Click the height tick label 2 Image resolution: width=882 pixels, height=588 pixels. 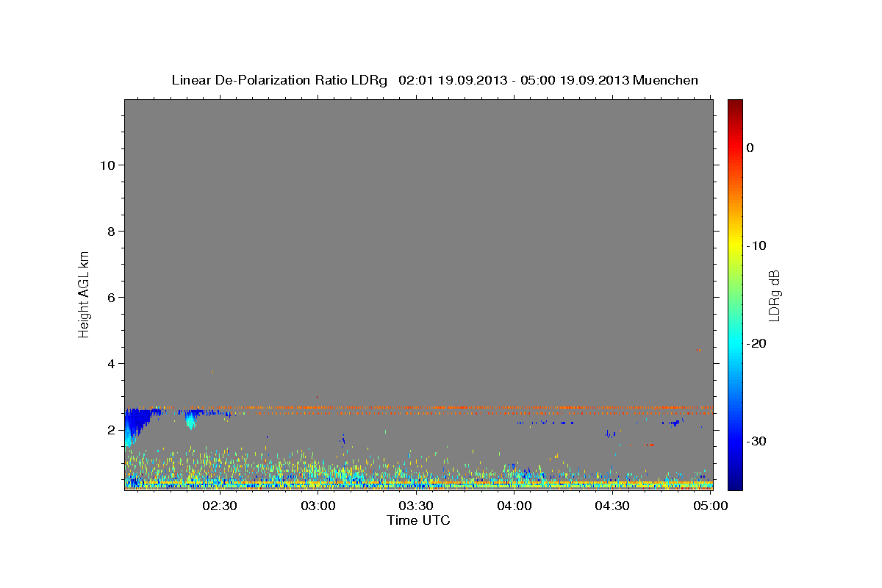(112, 430)
